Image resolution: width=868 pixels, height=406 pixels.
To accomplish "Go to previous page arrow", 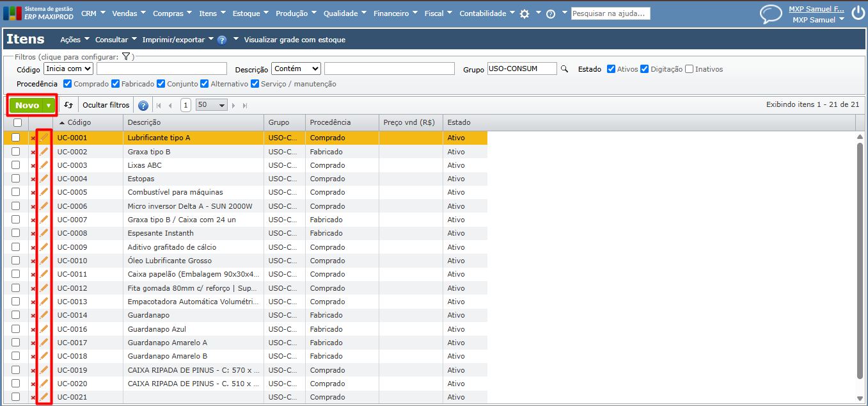I will [170, 106].
